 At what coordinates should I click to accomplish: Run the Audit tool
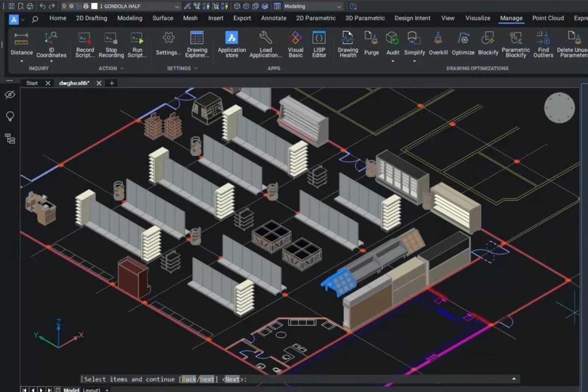pos(392,44)
